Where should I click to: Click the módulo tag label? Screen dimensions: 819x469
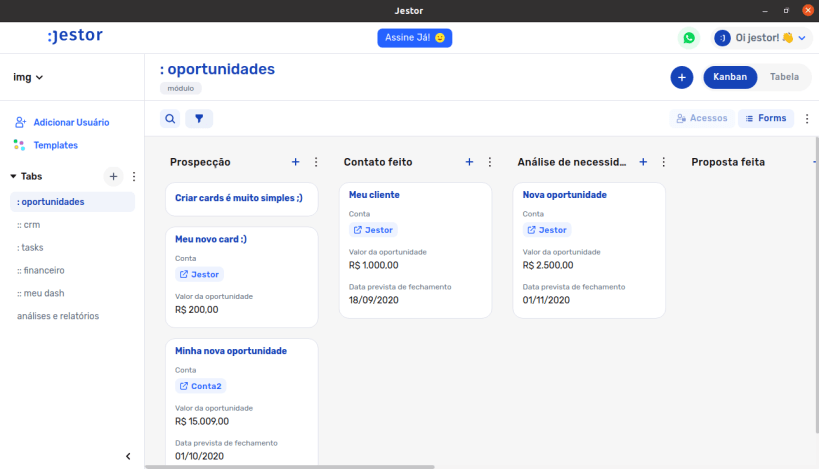181,88
